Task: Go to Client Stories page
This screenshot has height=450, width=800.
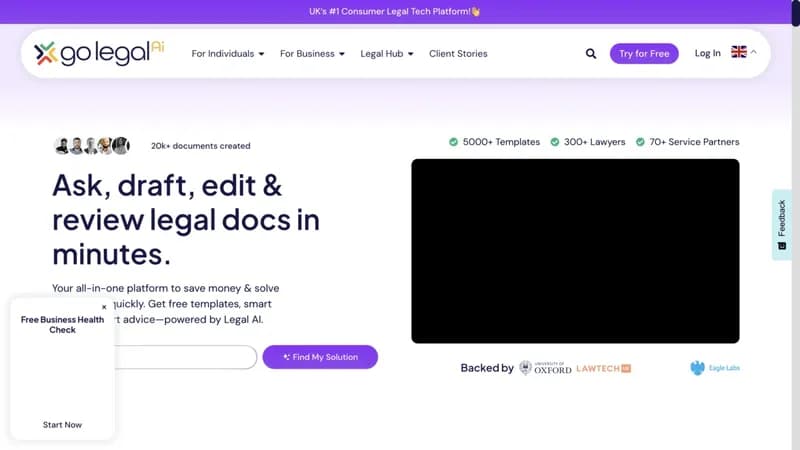Action: coord(458,54)
